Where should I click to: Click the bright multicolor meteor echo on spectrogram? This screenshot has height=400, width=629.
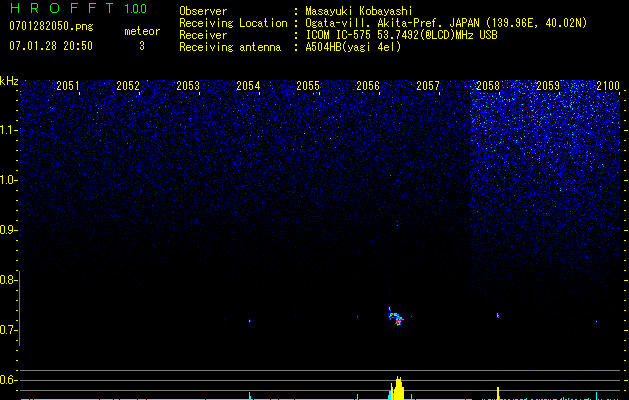(396, 317)
